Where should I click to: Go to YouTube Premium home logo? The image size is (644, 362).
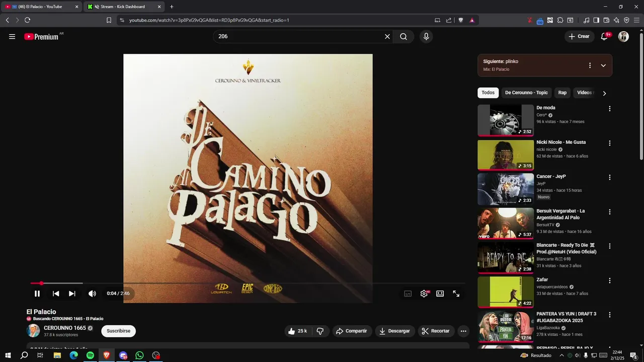pos(41,37)
